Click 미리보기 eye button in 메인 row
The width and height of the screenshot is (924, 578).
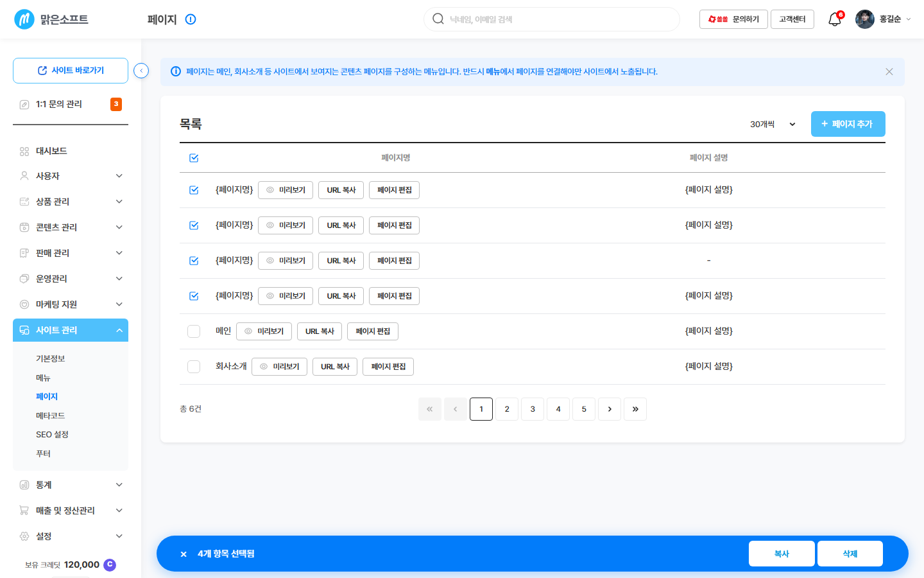[x=264, y=331]
